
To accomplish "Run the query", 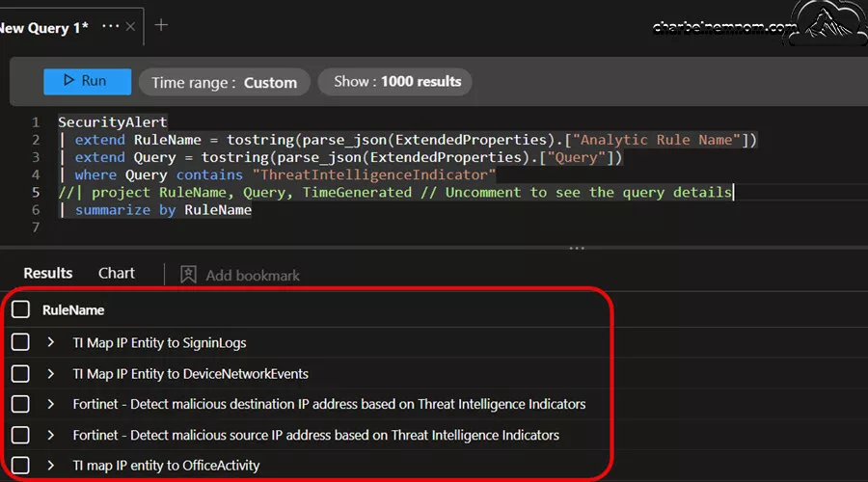I will coord(87,81).
